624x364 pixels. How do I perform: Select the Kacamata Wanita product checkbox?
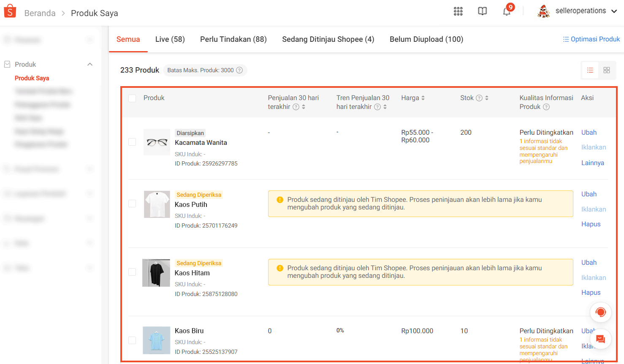pyautogui.click(x=132, y=142)
